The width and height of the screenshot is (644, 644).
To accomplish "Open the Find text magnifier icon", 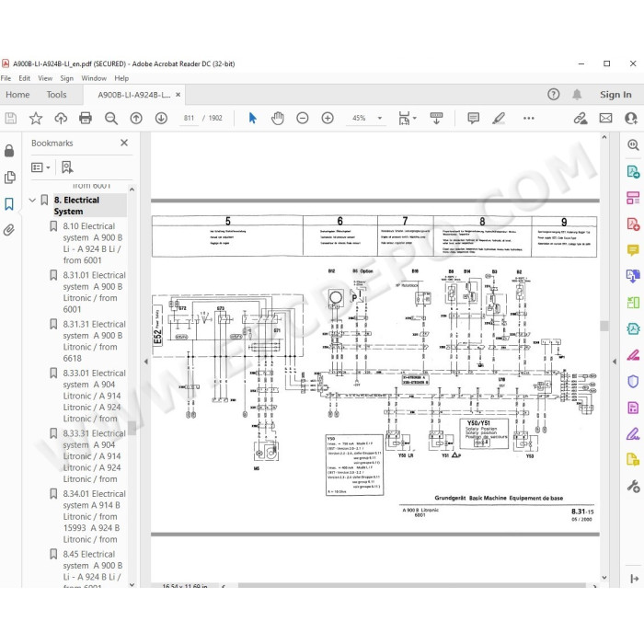I will click(x=111, y=119).
